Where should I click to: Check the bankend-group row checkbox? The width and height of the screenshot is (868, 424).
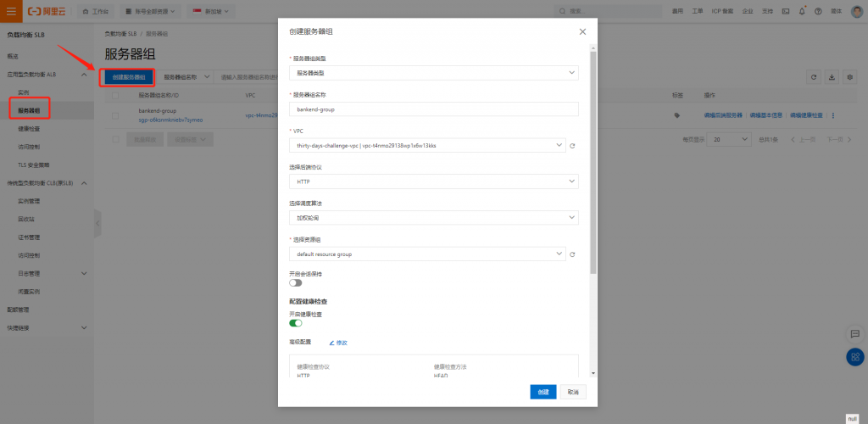point(115,115)
